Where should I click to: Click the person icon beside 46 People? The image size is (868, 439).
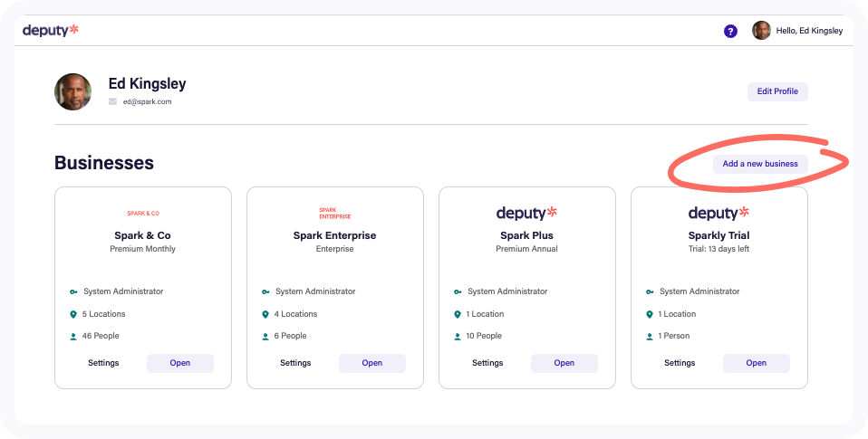click(x=73, y=336)
